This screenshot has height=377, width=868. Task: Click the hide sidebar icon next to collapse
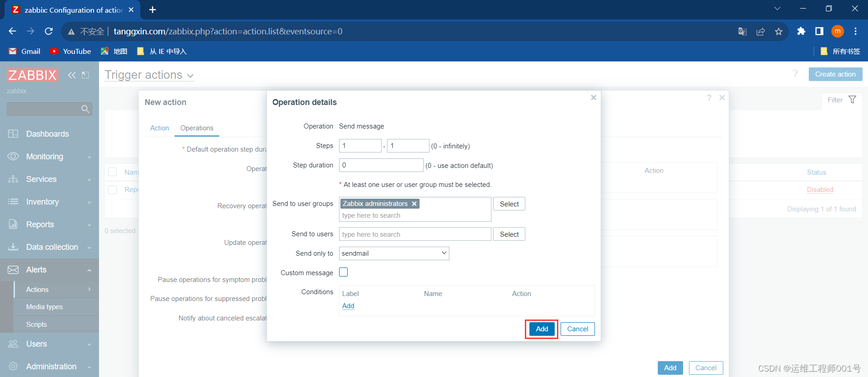(85, 75)
